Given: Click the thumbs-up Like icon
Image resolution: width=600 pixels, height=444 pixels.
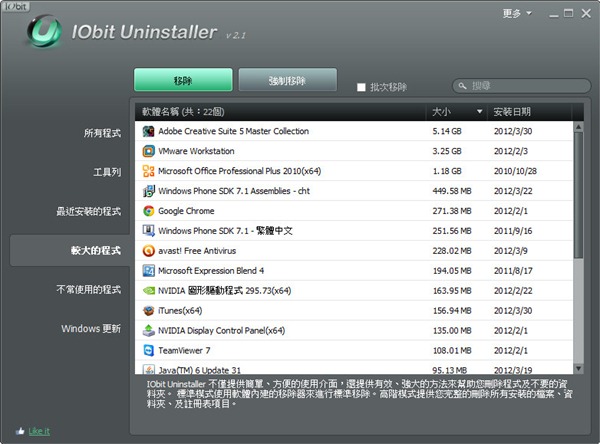Looking at the screenshot, I should [x=20, y=431].
